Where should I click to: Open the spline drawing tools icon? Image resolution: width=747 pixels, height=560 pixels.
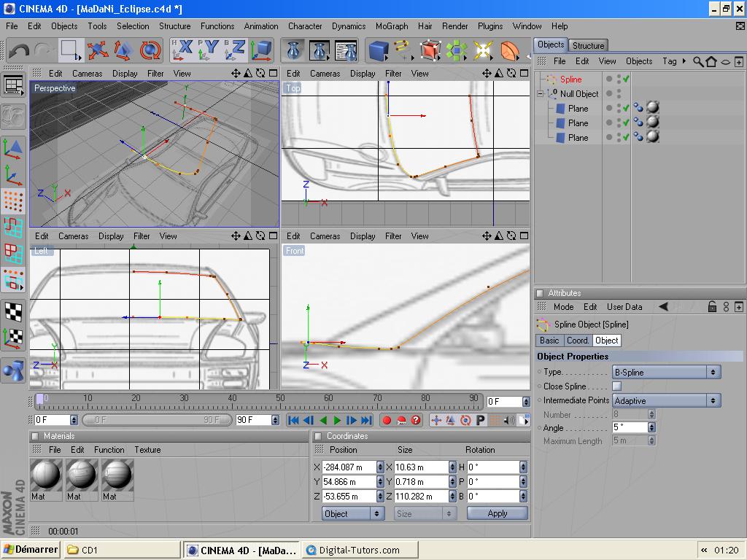point(403,50)
